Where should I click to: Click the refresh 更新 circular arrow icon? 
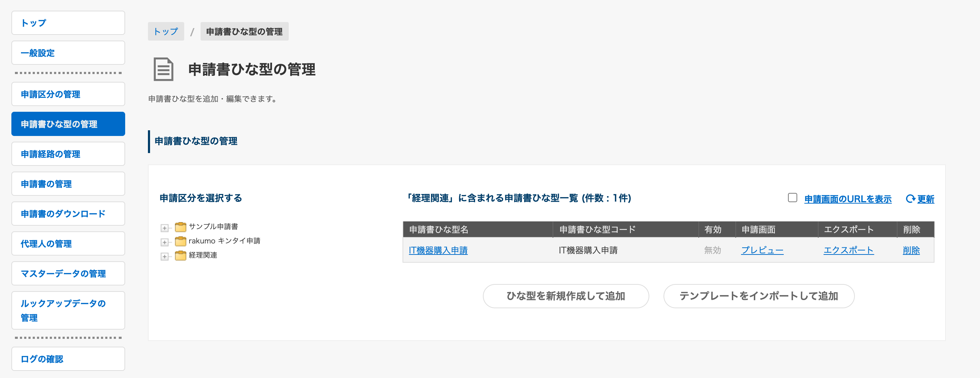click(x=910, y=199)
